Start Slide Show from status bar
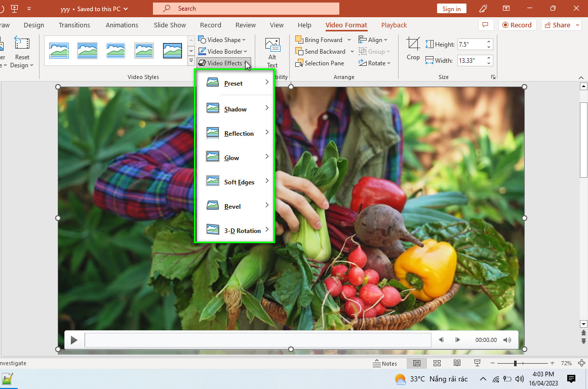The height and width of the screenshot is (389, 588). click(x=477, y=363)
